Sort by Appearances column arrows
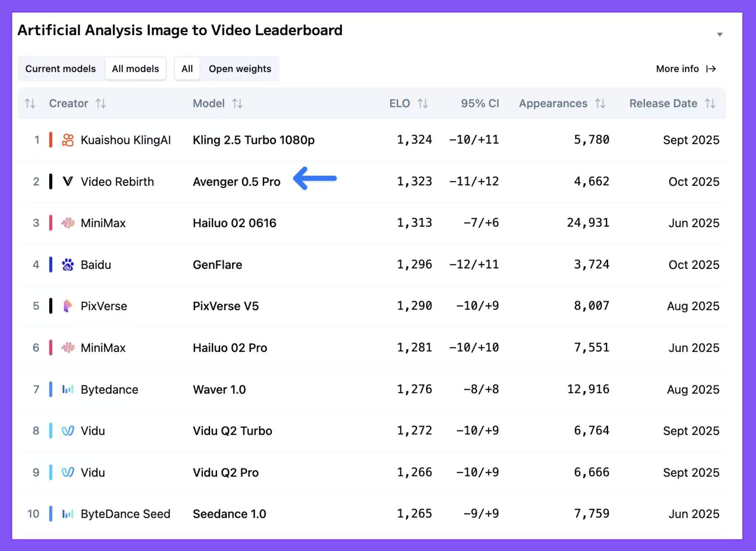The height and width of the screenshot is (551, 756). 600,103
